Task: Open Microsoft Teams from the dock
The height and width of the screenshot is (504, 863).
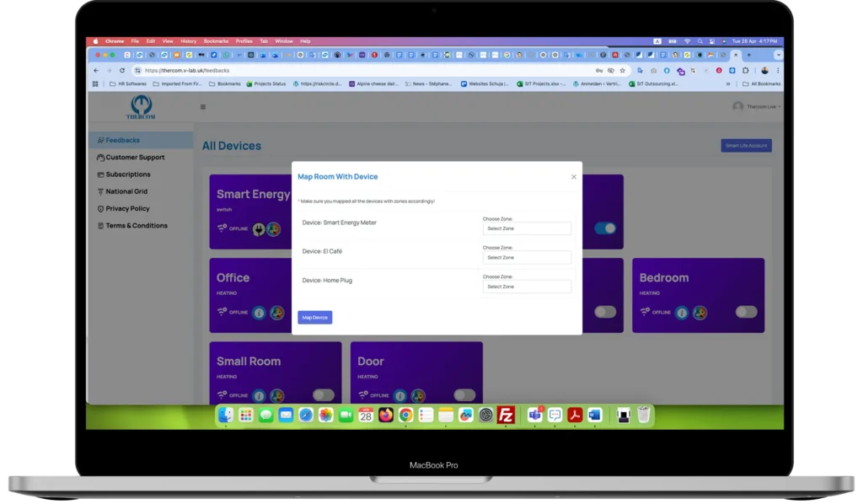Action: click(534, 416)
